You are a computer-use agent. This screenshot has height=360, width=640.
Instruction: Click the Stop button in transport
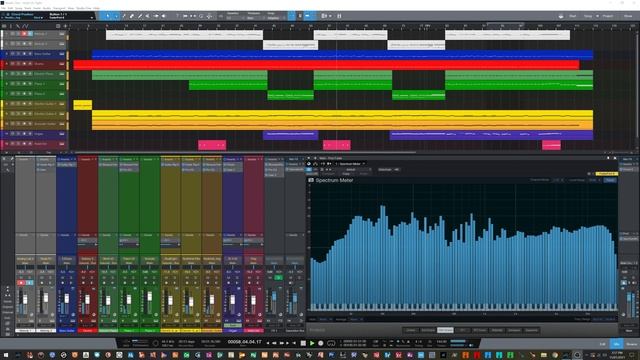[303, 343]
